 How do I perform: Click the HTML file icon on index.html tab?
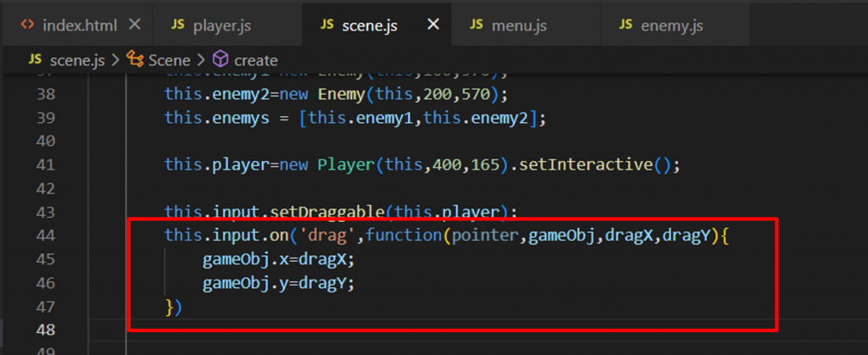click(28, 25)
